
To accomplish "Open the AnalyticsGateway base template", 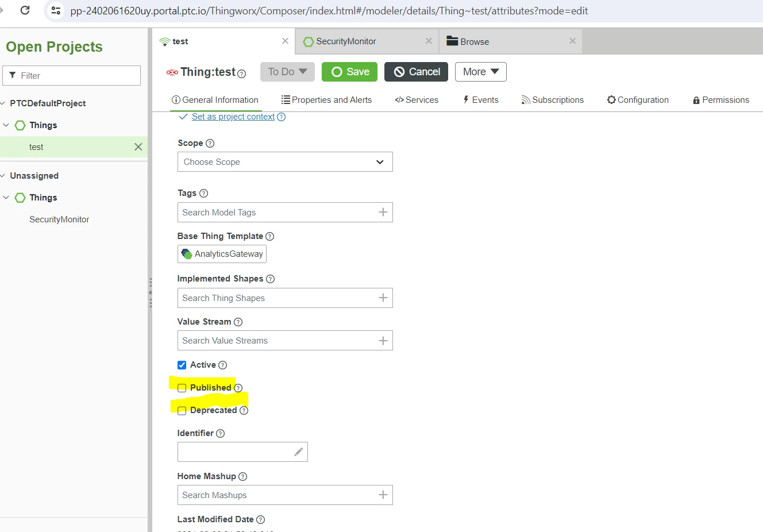I will pyautogui.click(x=222, y=254).
